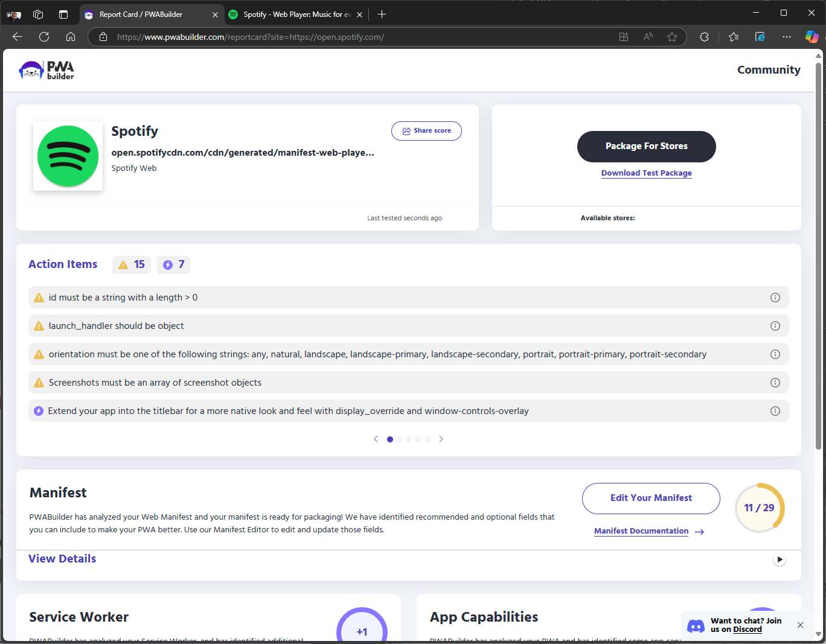Select the second action items pagination dot
The height and width of the screenshot is (644, 826).
(x=399, y=439)
